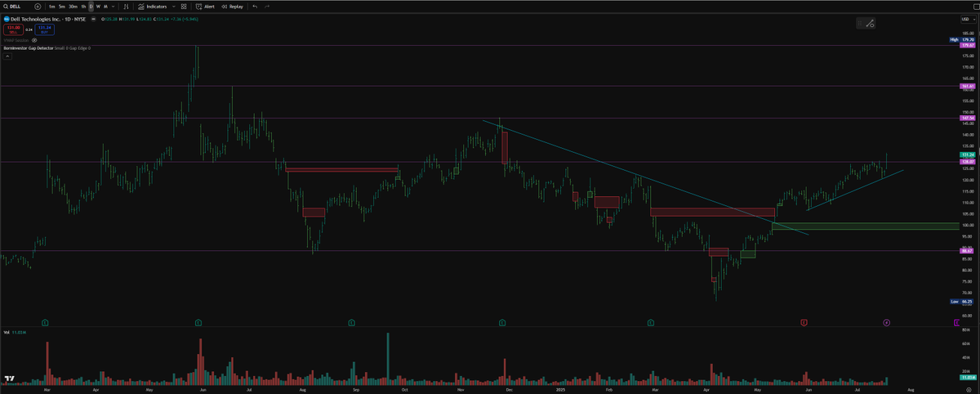Image resolution: width=980 pixels, height=394 pixels.
Task: Click the blue 131.34 BUY button
Action: tap(44, 29)
